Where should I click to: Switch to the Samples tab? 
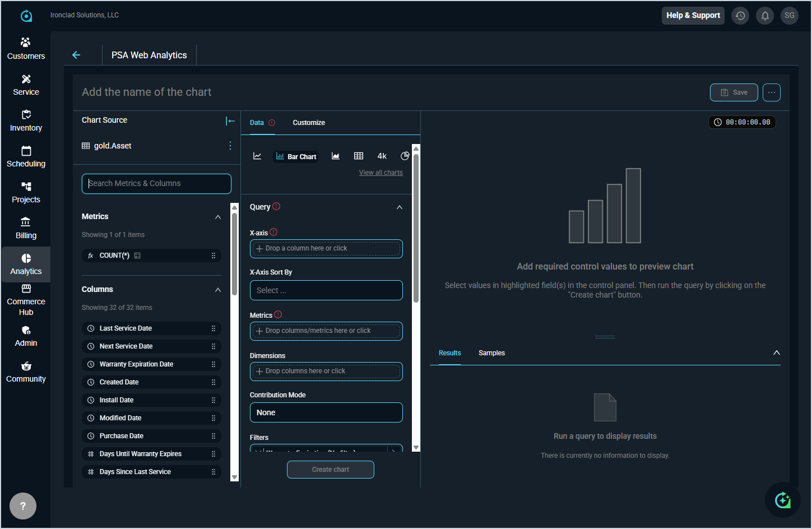(491, 353)
